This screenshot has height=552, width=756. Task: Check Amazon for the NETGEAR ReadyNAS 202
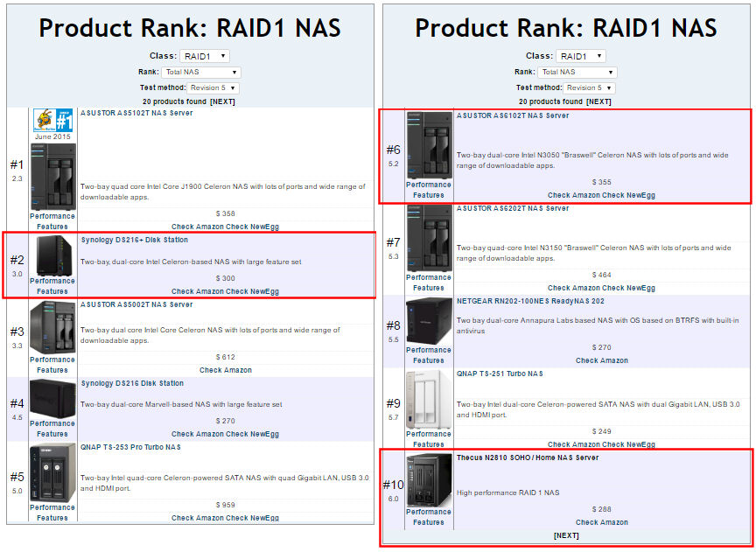point(602,360)
